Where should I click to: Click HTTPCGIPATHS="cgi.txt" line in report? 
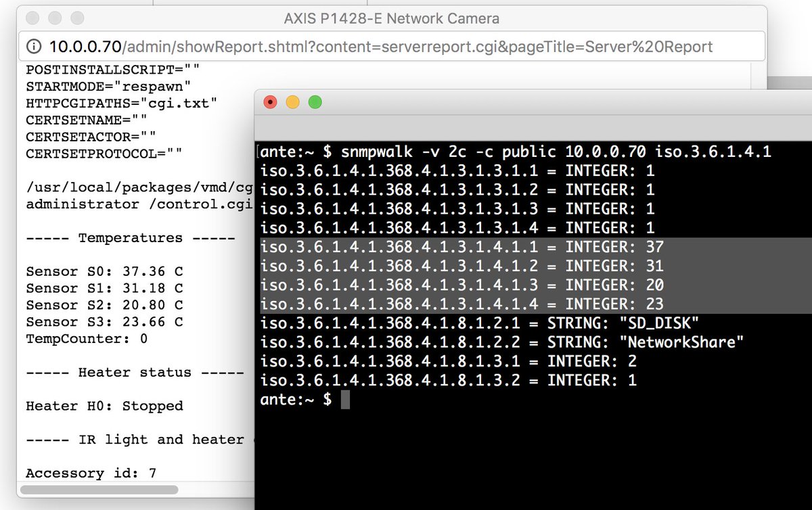(x=122, y=103)
